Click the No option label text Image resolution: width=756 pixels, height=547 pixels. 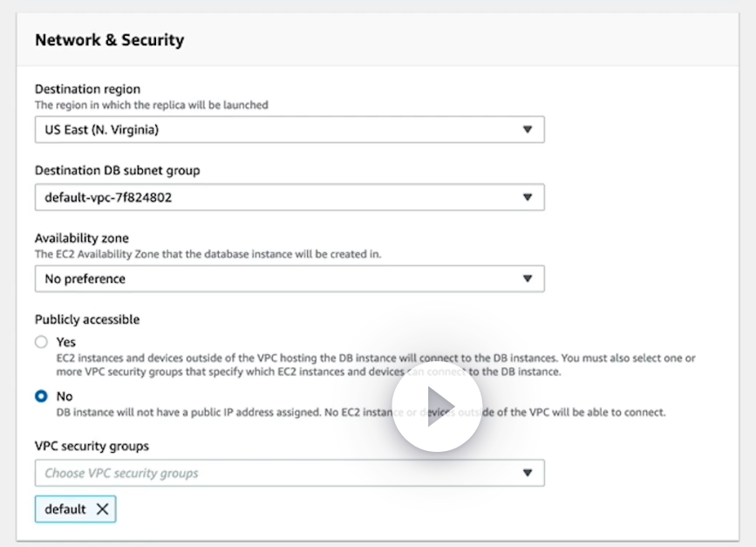pyautogui.click(x=64, y=396)
